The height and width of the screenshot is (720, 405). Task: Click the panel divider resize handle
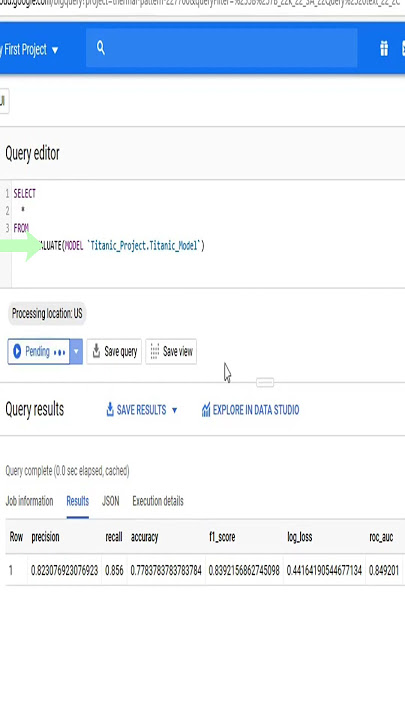click(265, 382)
